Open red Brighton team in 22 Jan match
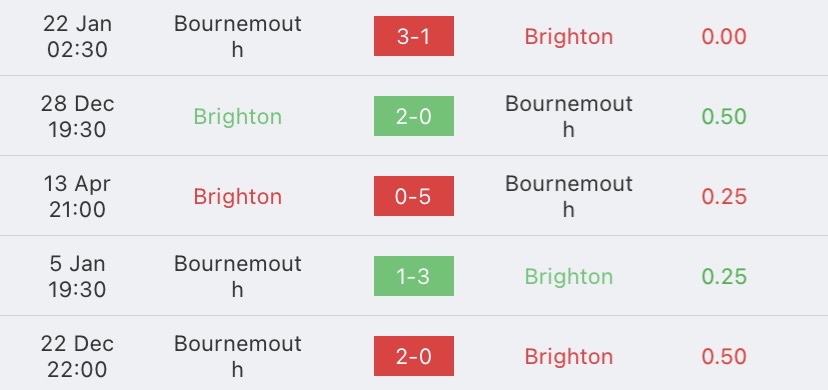 [x=569, y=37]
